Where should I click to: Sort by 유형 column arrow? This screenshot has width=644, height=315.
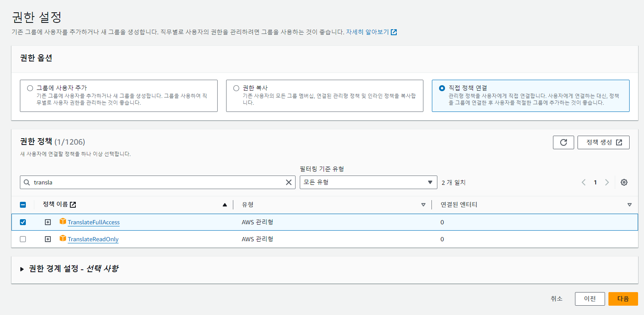click(423, 205)
